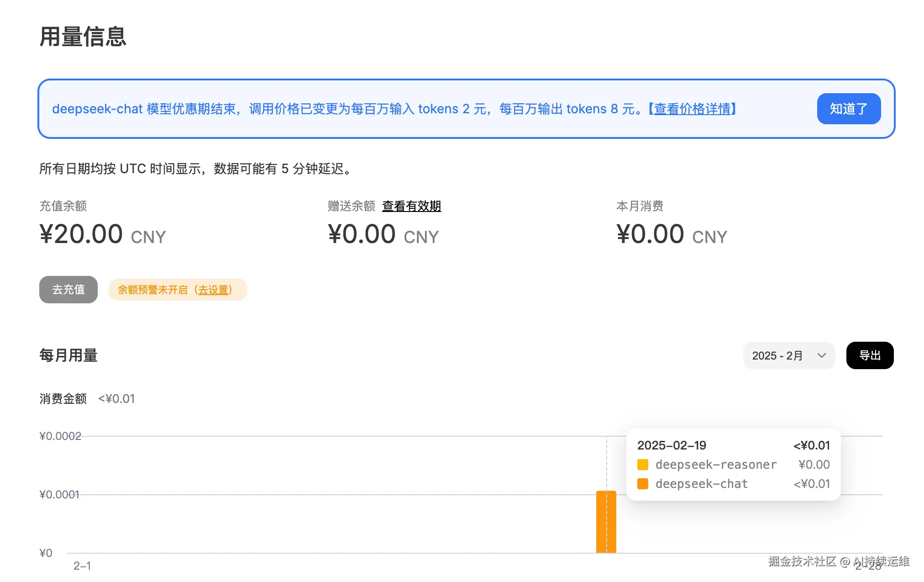Click the orange usage bar in chart
This screenshot has width=924, height=582.
[606, 522]
